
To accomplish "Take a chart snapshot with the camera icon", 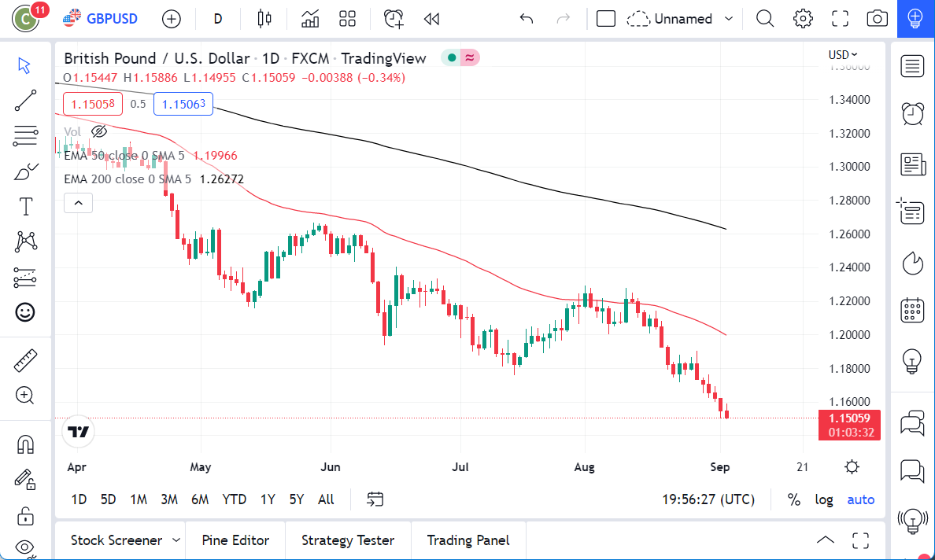I will [x=877, y=18].
